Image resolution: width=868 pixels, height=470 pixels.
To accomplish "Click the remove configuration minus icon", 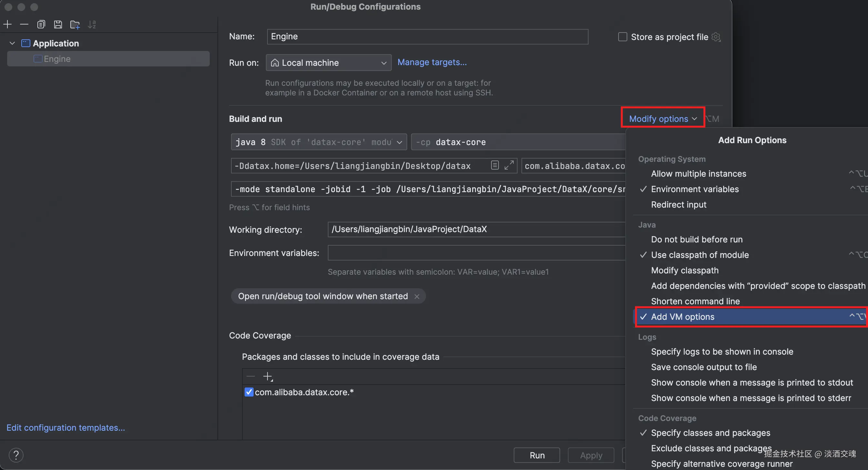I will click(24, 24).
